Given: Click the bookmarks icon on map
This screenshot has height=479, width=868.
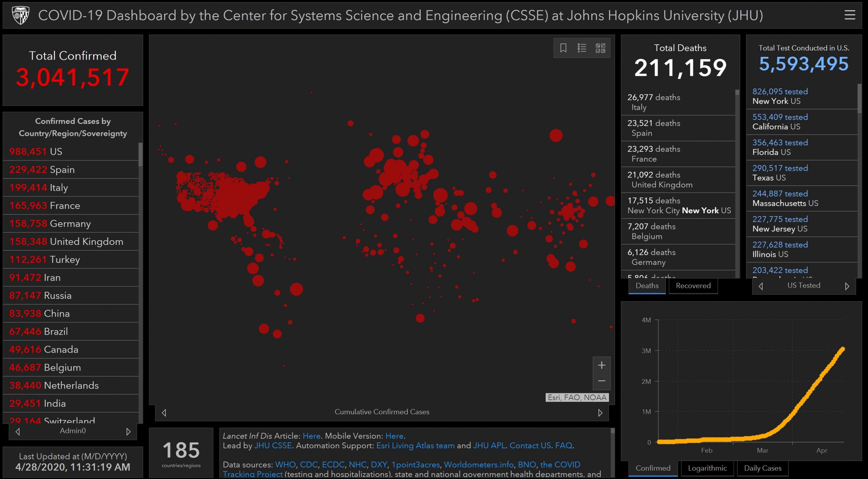Looking at the screenshot, I should pyautogui.click(x=563, y=48).
